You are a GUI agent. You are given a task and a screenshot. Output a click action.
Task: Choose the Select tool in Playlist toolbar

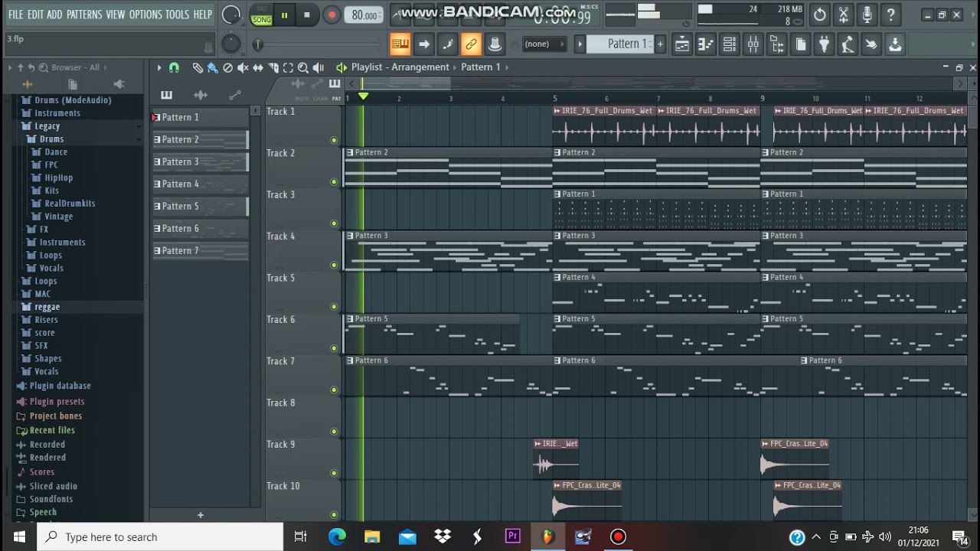point(288,67)
